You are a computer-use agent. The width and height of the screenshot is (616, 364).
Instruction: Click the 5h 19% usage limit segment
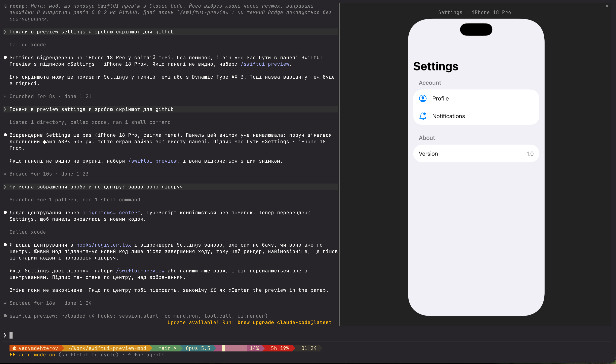280,348
